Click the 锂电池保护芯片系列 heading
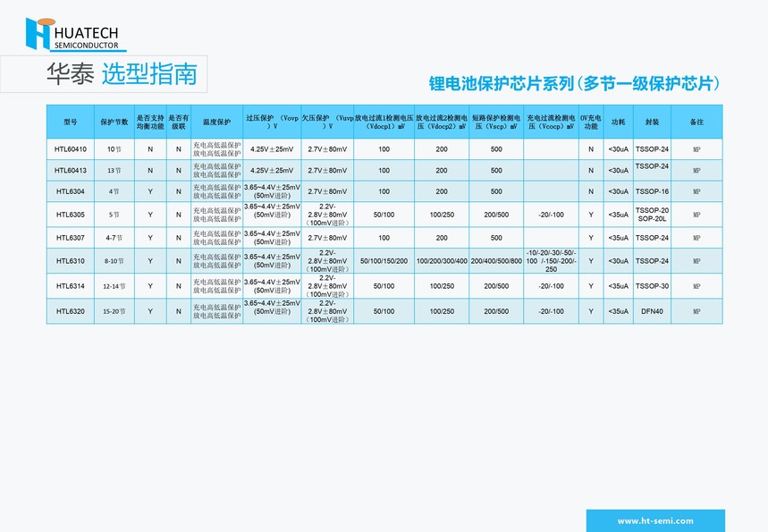Image resolution: width=768 pixels, height=532 pixels. pyautogui.click(x=575, y=83)
